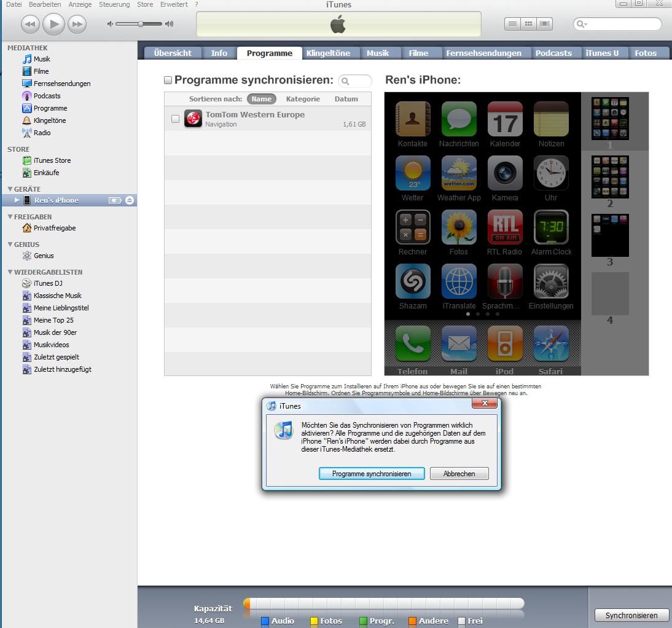Screen dimensions: 672x628
Task: Collapse the GERÄTE sidebar section
Action: [x=10, y=189]
